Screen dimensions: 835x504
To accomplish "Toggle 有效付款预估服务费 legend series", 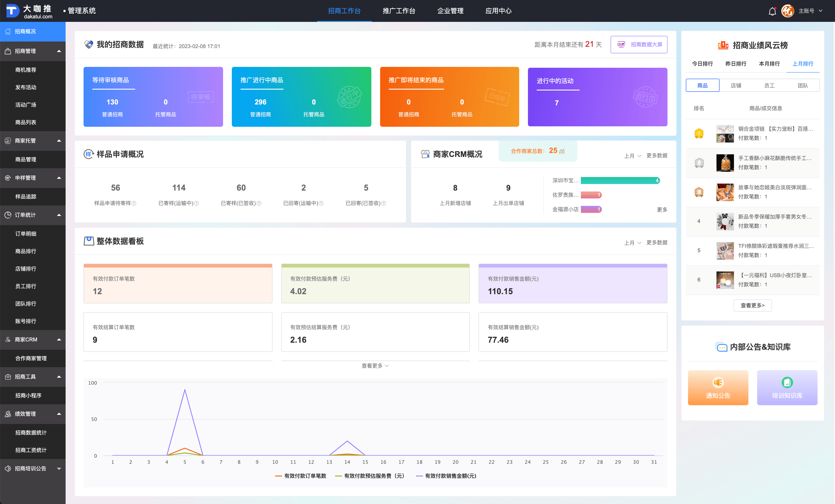I will 370,476.
